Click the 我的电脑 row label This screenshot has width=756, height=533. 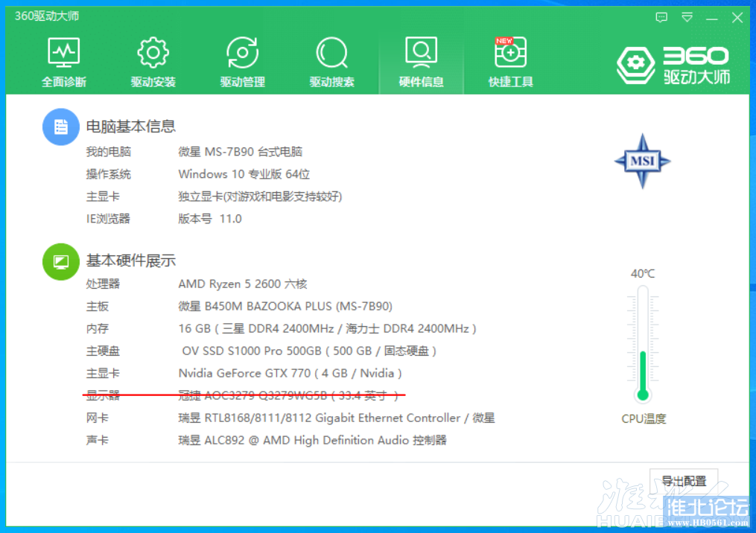[x=109, y=152]
